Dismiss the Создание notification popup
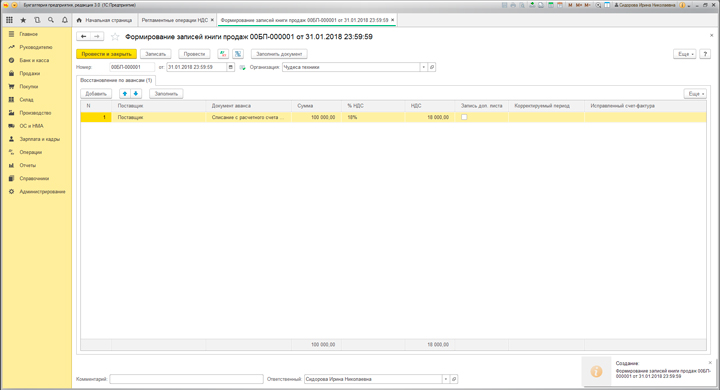 pos(710,362)
